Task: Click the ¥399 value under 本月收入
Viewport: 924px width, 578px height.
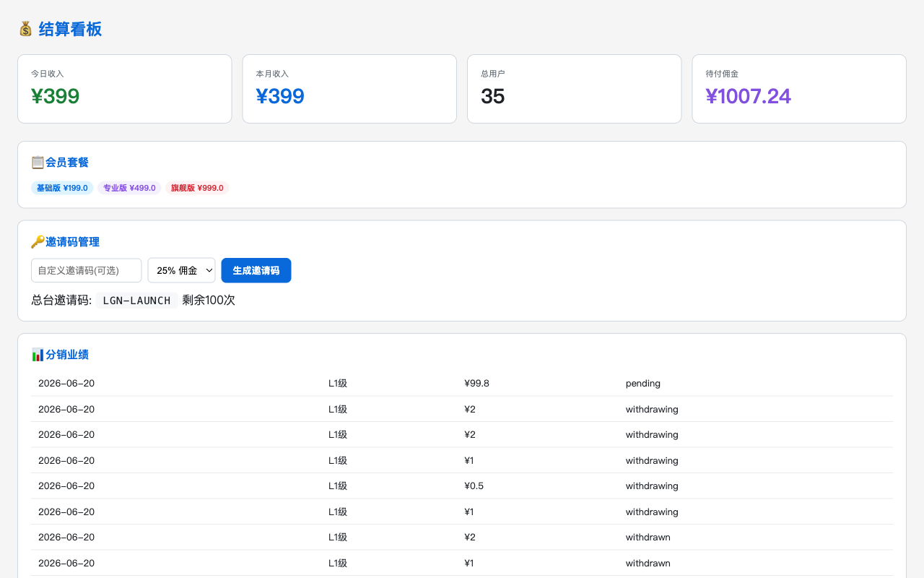Action: 280,96
